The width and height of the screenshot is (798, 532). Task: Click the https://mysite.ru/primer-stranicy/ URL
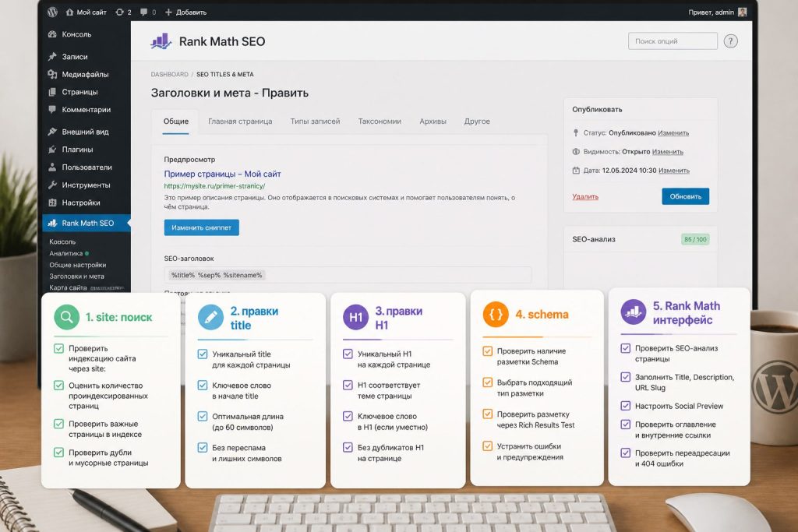(x=214, y=186)
